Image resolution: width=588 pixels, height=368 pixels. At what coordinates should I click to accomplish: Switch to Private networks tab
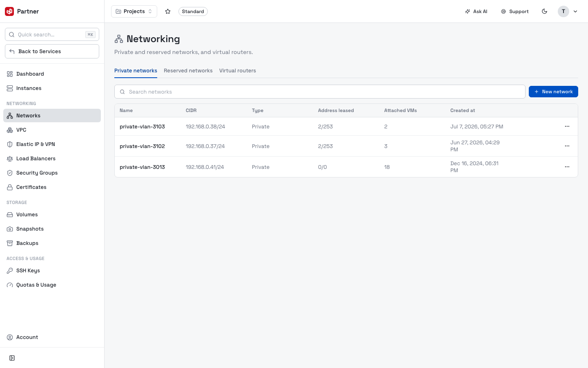coord(136,71)
